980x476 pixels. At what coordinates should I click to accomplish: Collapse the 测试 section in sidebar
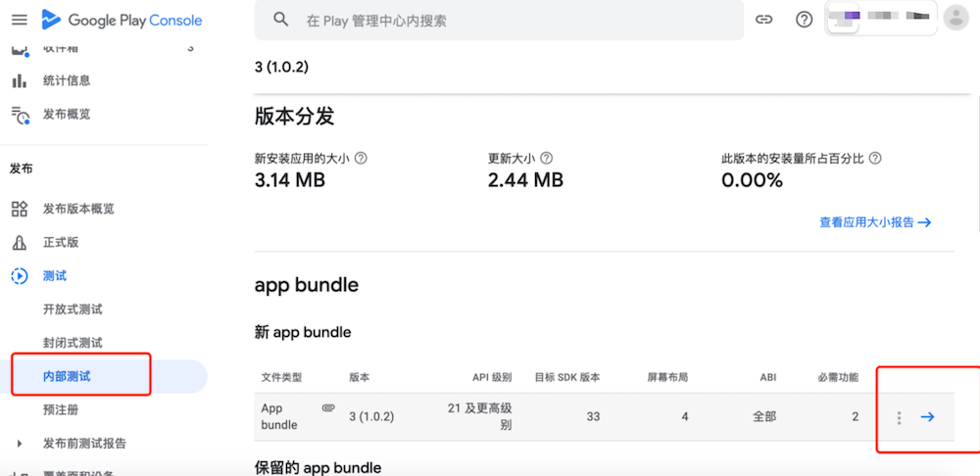20,276
